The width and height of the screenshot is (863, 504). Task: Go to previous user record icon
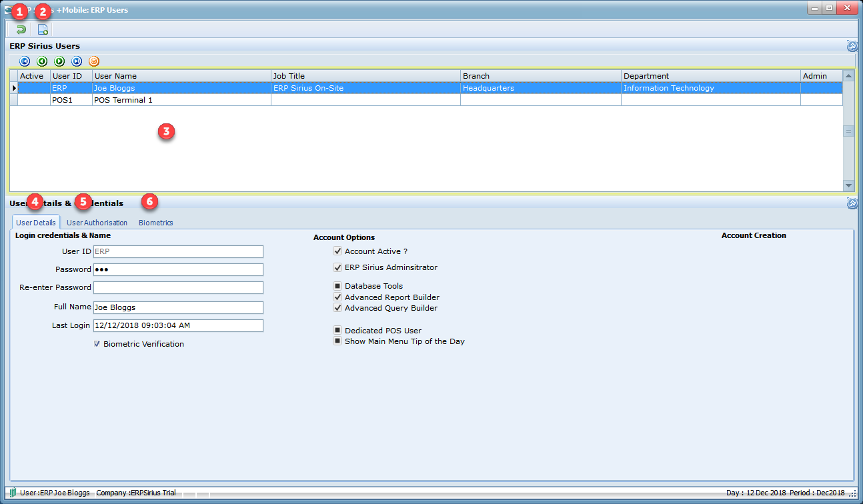42,61
